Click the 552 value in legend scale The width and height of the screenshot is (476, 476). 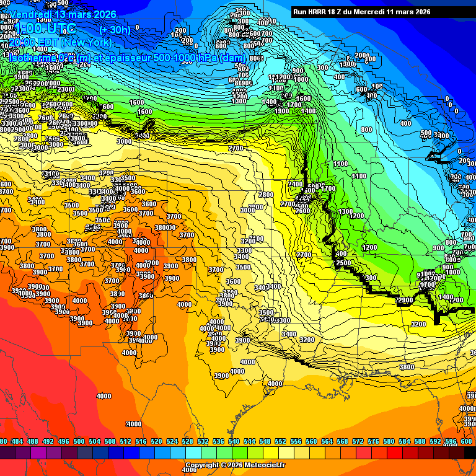(x=280, y=441)
